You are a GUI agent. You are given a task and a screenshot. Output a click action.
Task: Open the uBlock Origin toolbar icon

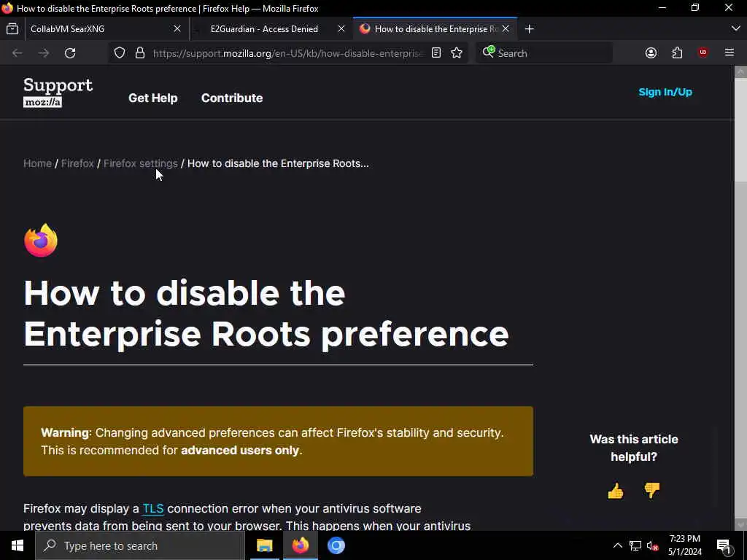703,52
